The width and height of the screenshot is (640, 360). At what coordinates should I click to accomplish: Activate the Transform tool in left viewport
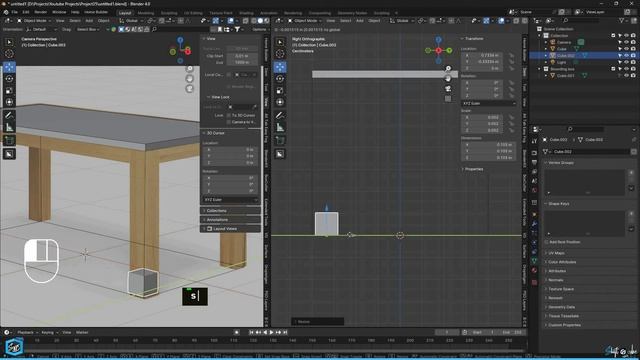pyautogui.click(x=9, y=102)
